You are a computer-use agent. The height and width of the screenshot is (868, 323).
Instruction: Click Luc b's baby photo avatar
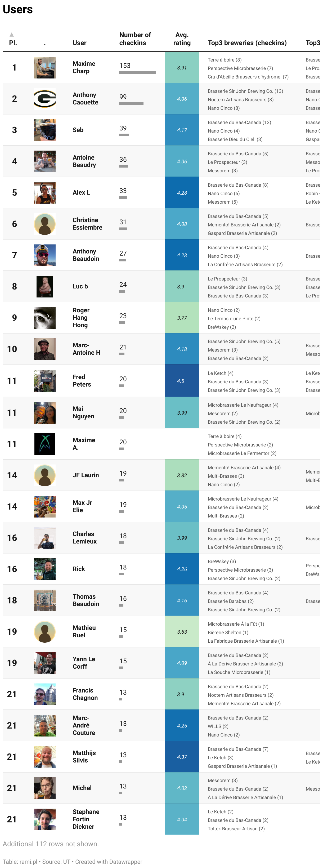pos(45,286)
